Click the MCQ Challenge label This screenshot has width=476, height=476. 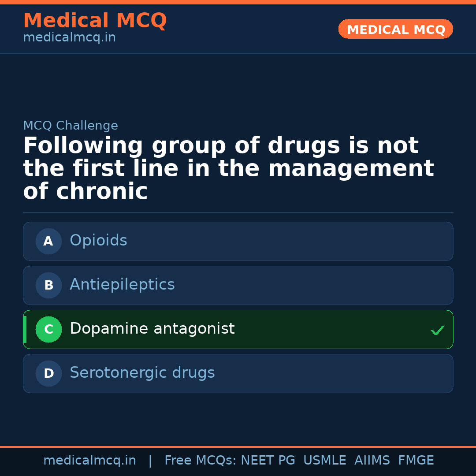[71, 126]
